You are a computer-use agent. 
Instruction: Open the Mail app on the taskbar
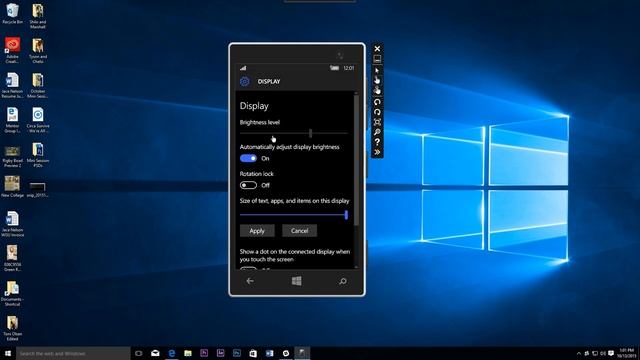point(155,353)
